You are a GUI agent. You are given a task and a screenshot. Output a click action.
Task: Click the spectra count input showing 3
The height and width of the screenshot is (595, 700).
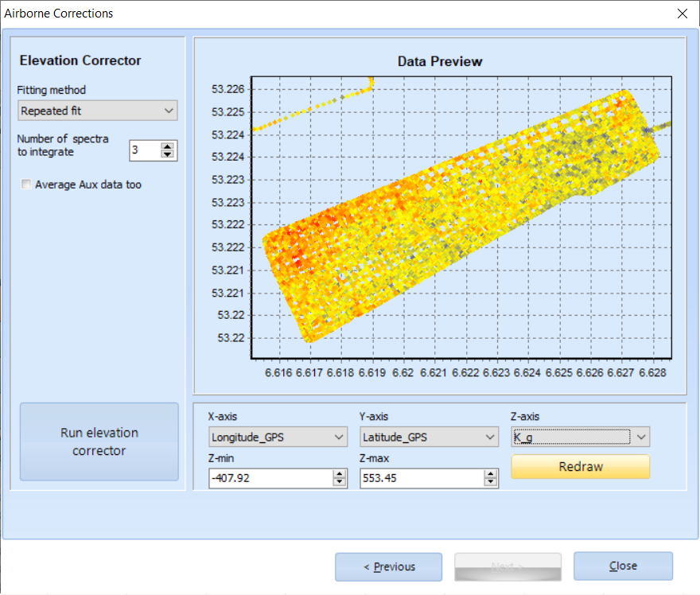(x=145, y=150)
